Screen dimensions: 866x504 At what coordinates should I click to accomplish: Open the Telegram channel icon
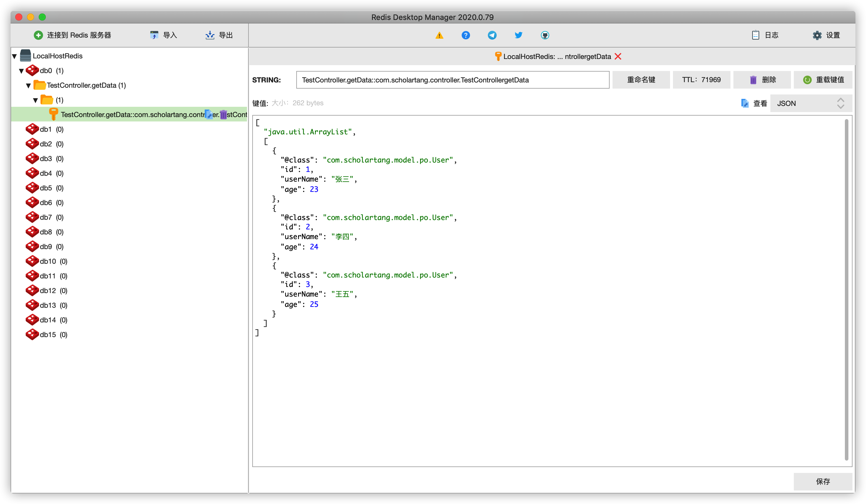click(492, 35)
